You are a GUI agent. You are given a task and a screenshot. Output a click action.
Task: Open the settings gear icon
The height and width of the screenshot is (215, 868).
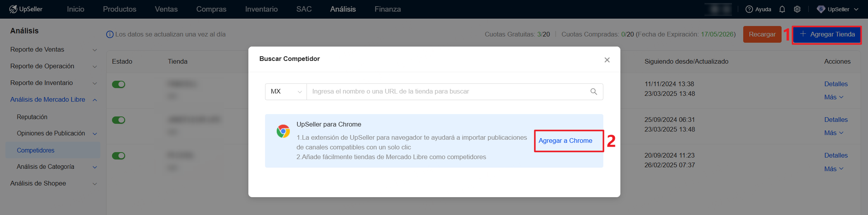tap(797, 9)
